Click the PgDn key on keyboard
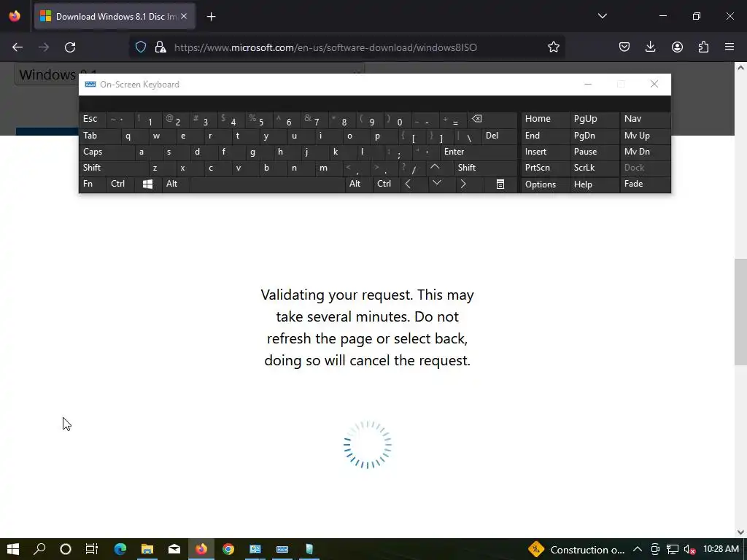This screenshot has width=747, height=560. pyautogui.click(x=594, y=136)
